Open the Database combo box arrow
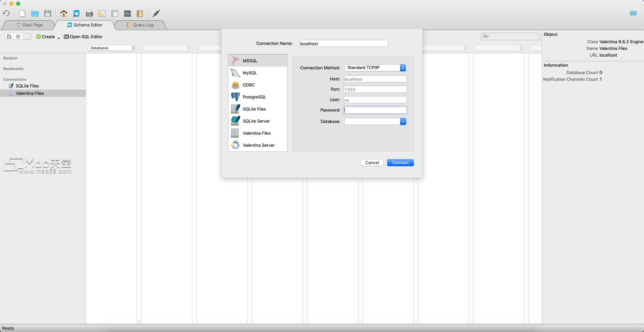This screenshot has height=332, width=644. tap(403, 121)
